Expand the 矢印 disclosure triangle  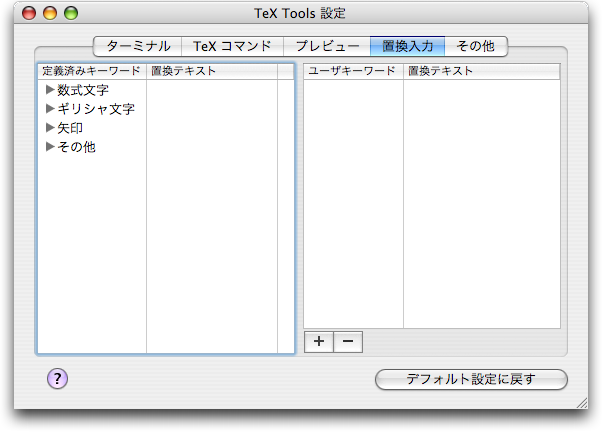click(50, 127)
